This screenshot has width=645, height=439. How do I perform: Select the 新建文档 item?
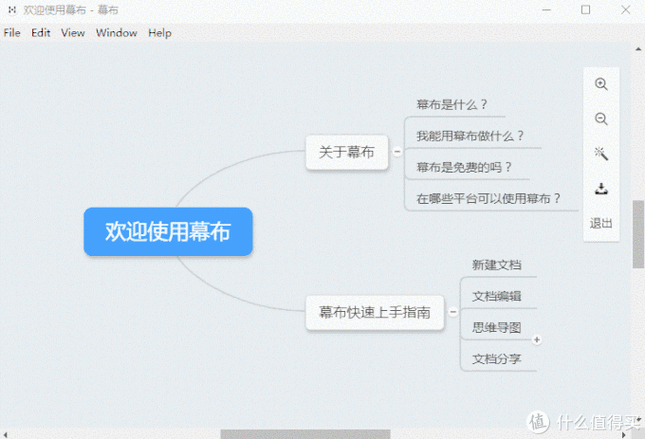497,265
